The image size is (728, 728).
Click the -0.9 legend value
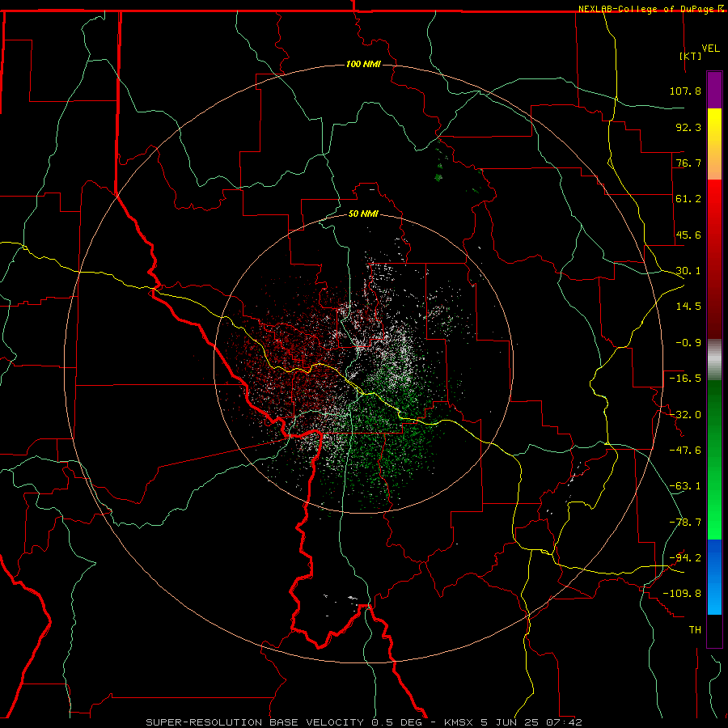click(688, 343)
